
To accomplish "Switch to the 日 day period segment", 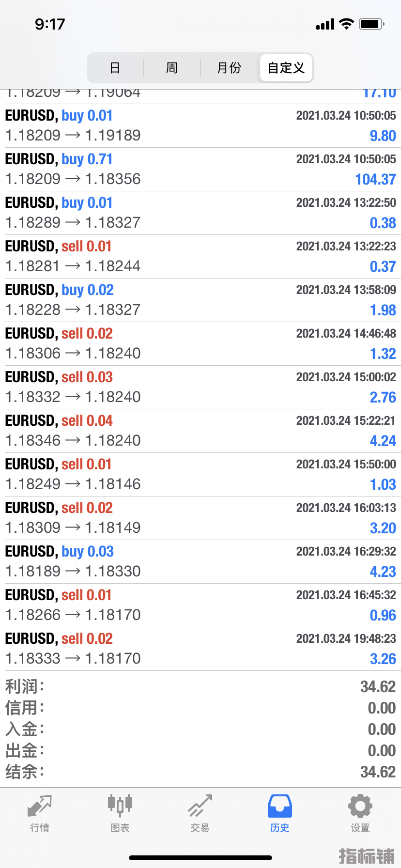I will tap(115, 68).
